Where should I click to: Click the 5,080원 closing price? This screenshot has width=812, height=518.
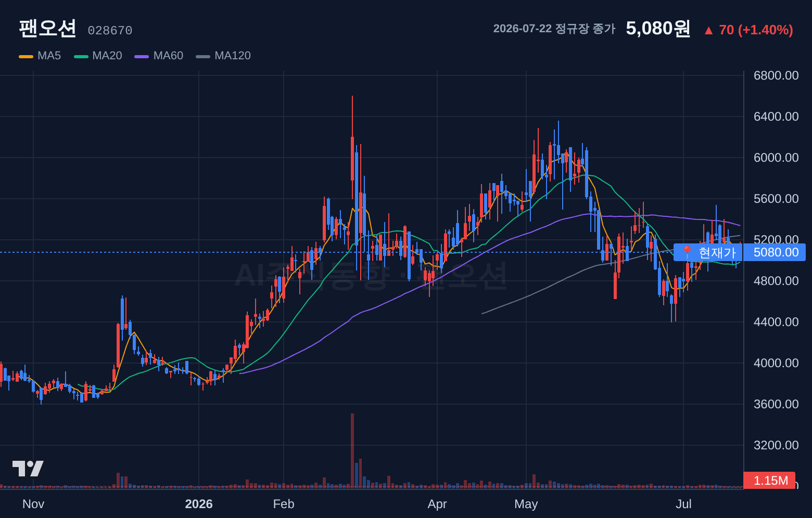pos(658,28)
